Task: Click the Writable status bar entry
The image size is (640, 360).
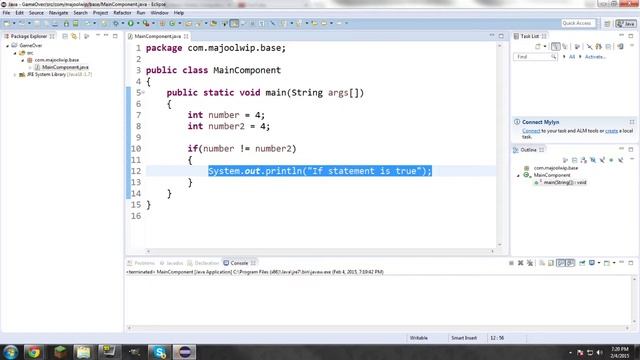Action: point(418,338)
